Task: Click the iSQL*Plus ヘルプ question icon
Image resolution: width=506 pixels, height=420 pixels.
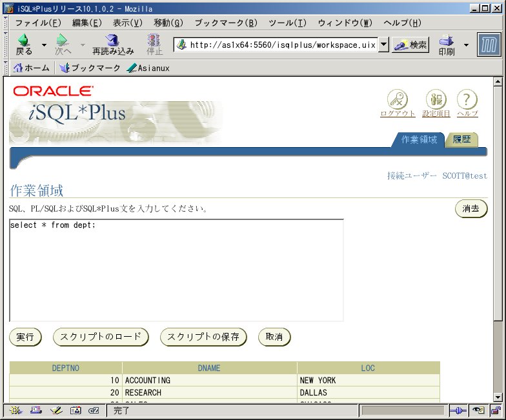Action: click(467, 99)
